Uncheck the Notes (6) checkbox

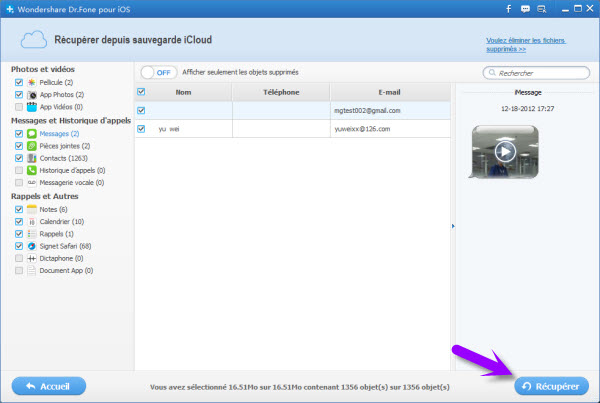(x=19, y=209)
